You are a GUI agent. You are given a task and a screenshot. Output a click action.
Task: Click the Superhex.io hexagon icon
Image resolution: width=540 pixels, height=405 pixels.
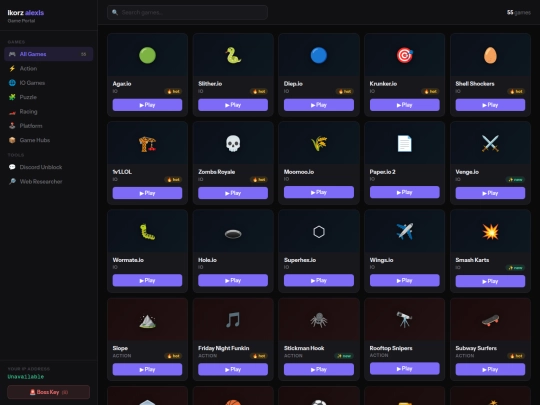pyautogui.click(x=319, y=232)
